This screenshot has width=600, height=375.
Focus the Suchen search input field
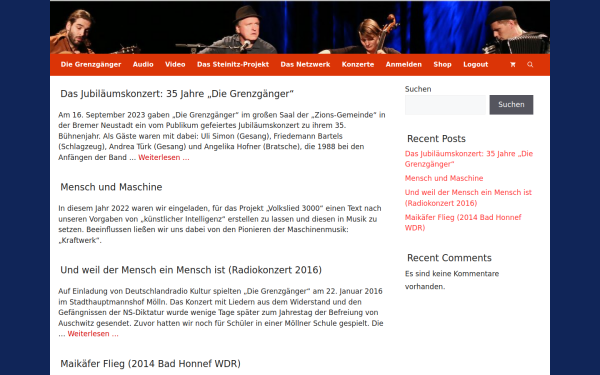445,105
